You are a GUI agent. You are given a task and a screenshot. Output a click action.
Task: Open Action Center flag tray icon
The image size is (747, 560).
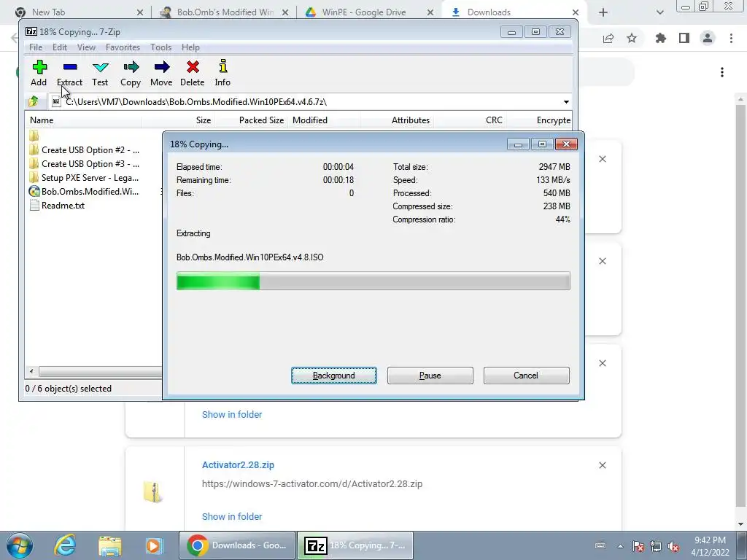[x=638, y=546]
